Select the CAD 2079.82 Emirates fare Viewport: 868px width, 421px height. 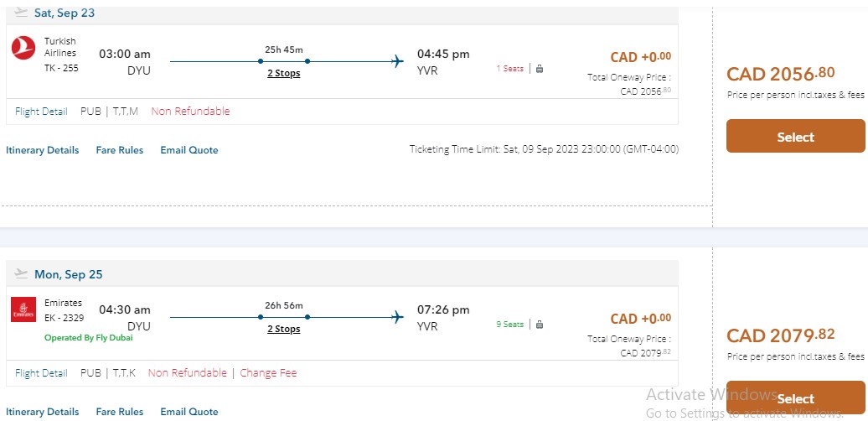tap(795, 398)
